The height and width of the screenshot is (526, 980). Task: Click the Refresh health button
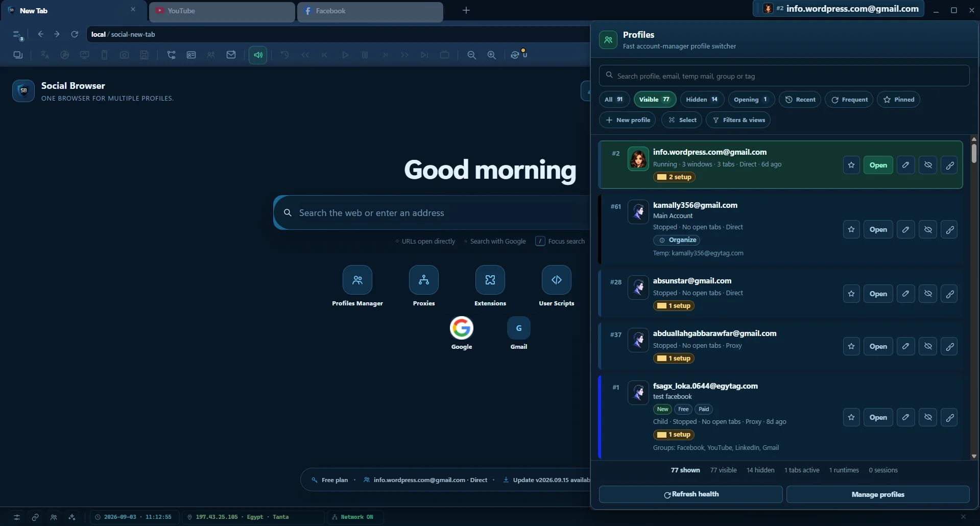click(690, 494)
